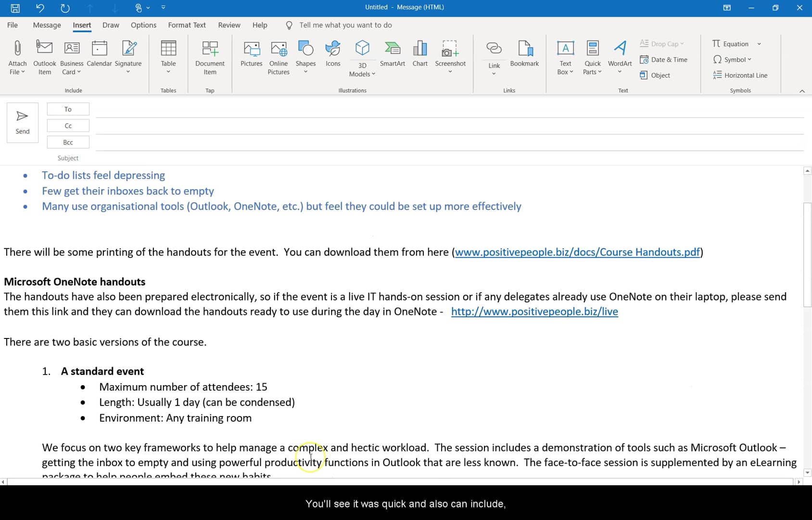Screen dimensions: 812x520
Task: Switch to the Draw tab
Action: point(111,25)
